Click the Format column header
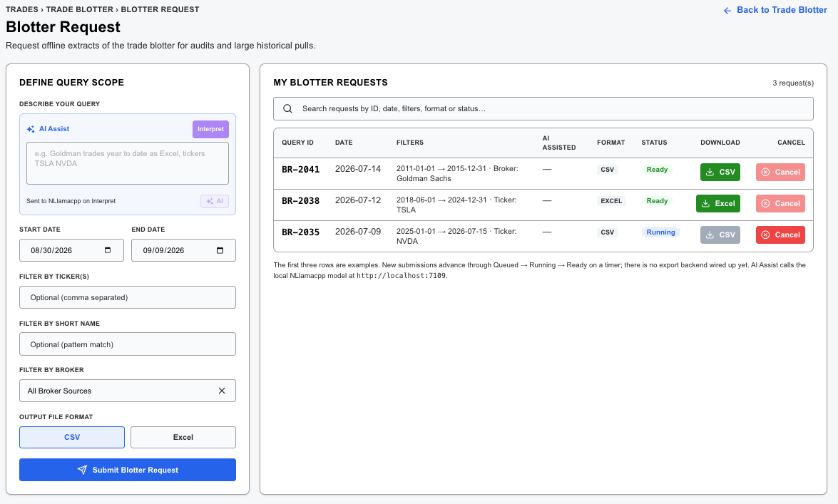 [611, 143]
